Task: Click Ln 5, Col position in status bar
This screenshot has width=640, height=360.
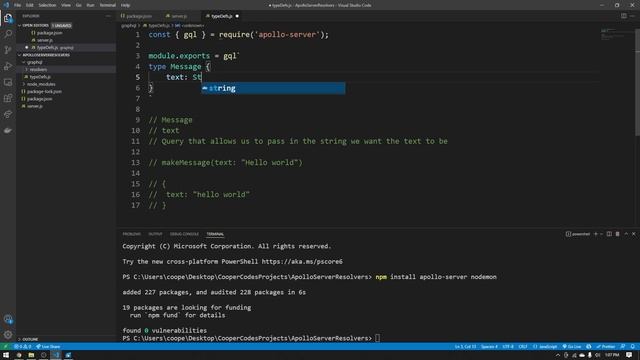Action: click(465, 347)
